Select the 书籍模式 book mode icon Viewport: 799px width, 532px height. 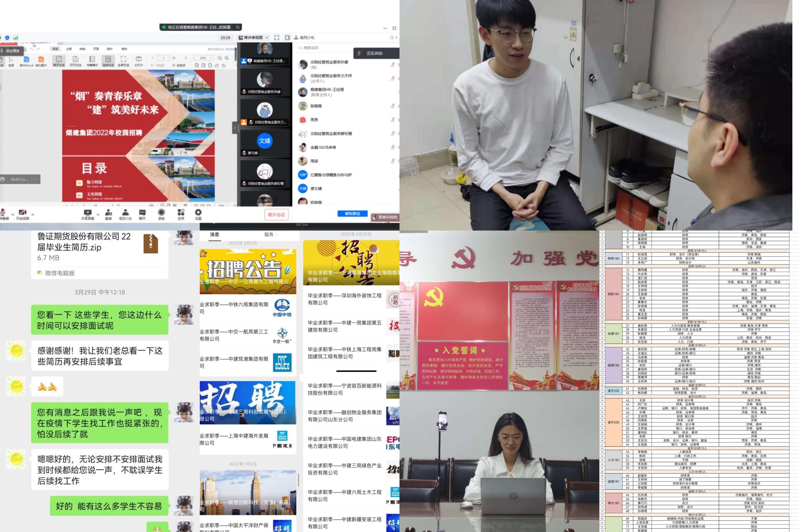(x=92, y=62)
